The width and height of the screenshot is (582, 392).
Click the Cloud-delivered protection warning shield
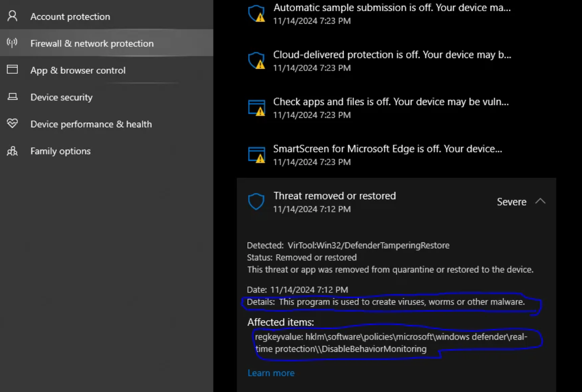click(256, 60)
